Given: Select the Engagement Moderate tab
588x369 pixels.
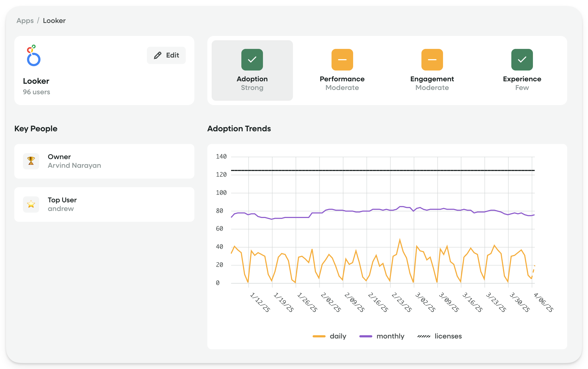Looking at the screenshot, I should tap(432, 71).
